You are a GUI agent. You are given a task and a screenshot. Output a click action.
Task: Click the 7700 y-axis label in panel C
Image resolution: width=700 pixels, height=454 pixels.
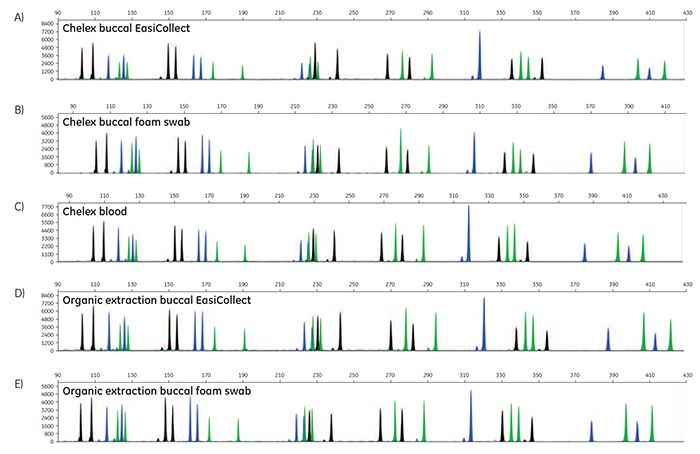tap(47, 207)
